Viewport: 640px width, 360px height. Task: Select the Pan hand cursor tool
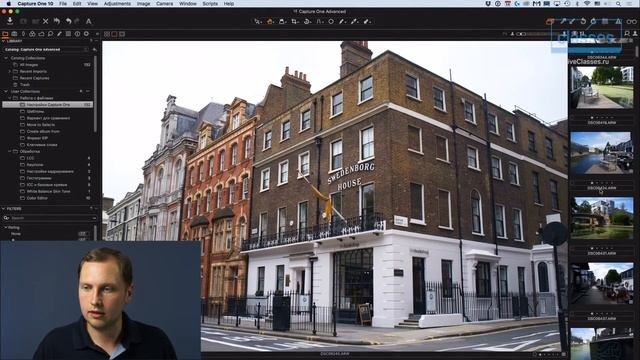tap(270, 21)
